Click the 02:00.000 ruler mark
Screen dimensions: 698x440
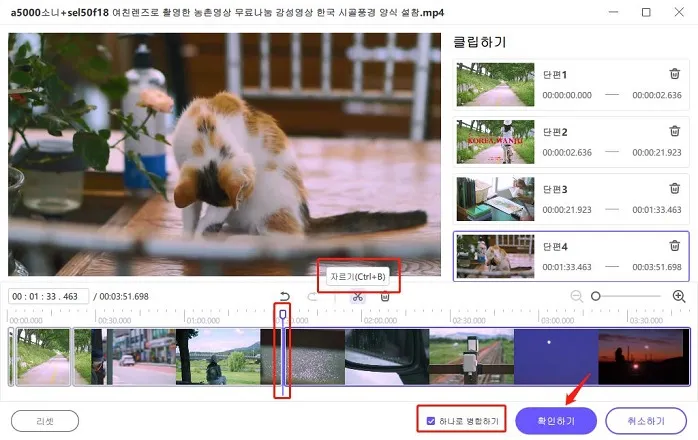(x=381, y=320)
